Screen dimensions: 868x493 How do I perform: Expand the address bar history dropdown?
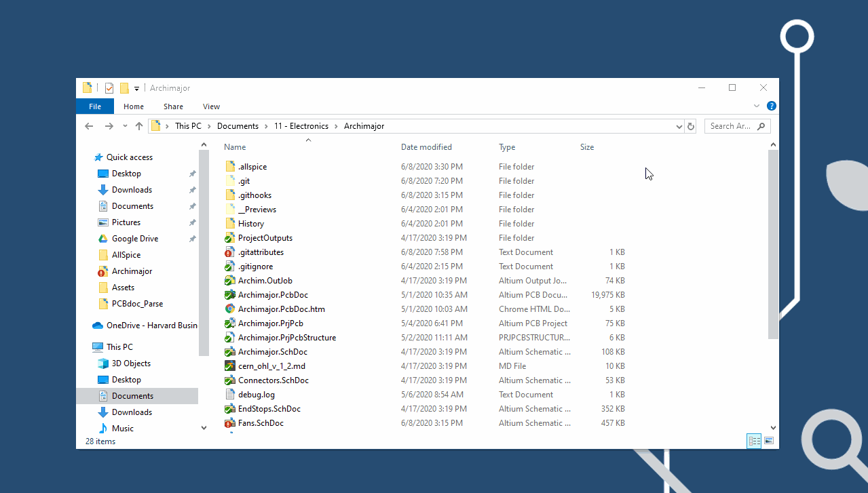pos(679,126)
